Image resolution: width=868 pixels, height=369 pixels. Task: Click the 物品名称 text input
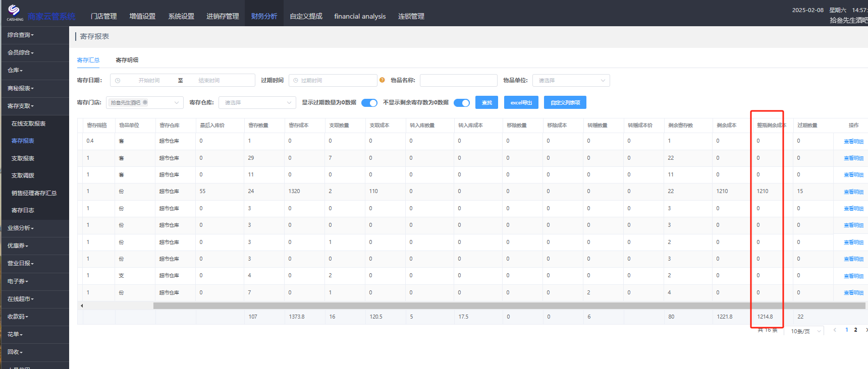tap(459, 81)
